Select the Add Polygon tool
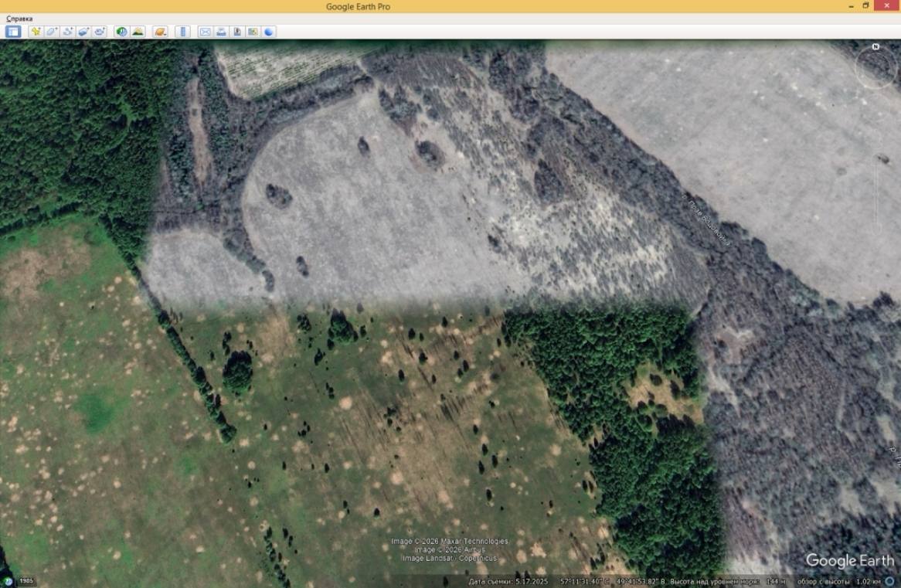This screenshot has height=588, width=901. coord(51,32)
